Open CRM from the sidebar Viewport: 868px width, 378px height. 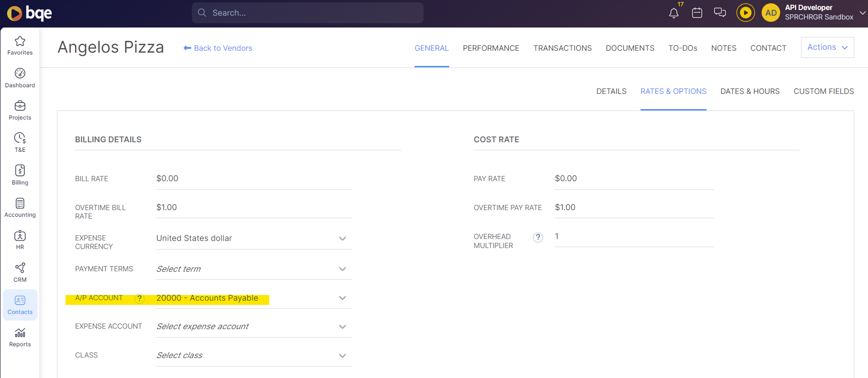[x=20, y=273]
